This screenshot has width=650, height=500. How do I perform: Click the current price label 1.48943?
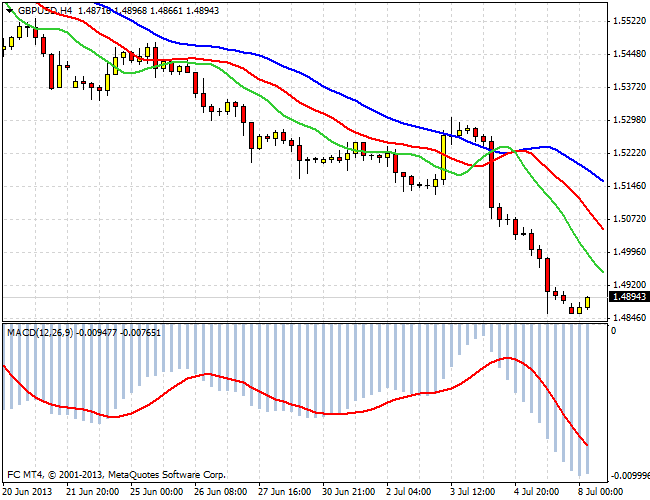tap(629, 297)
